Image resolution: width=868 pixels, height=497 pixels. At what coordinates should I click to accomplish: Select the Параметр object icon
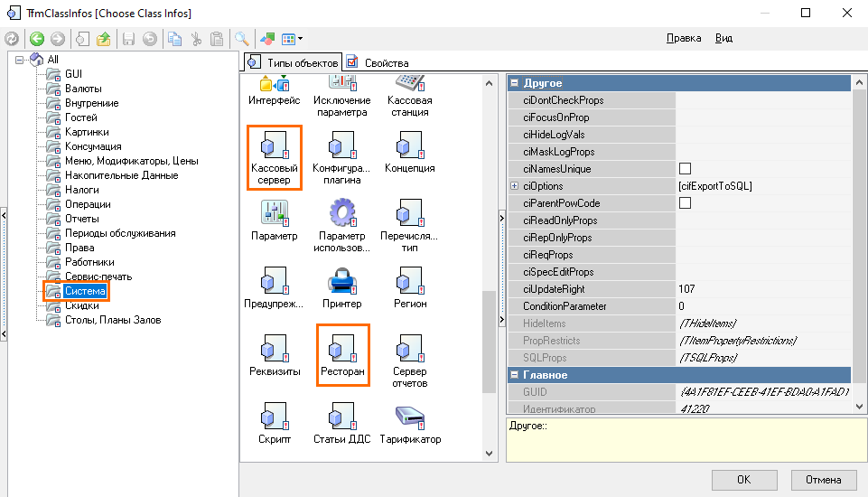pyautogui.click(x=274, y=220)
